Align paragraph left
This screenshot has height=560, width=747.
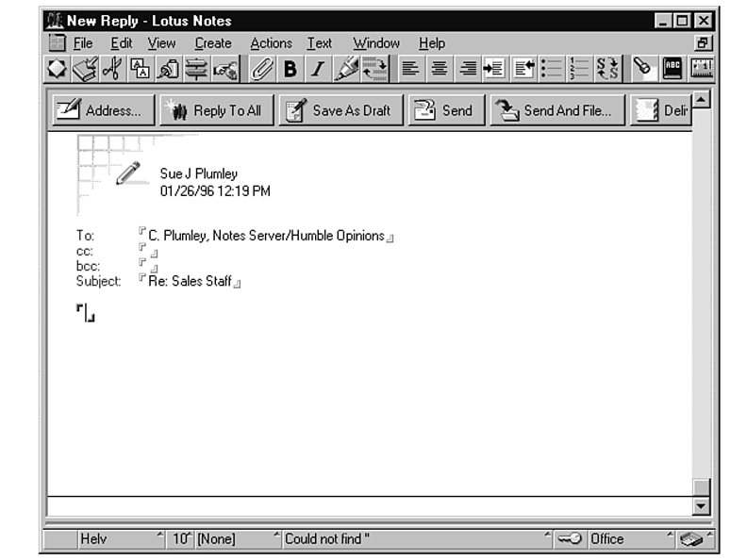tap(410, 69)
